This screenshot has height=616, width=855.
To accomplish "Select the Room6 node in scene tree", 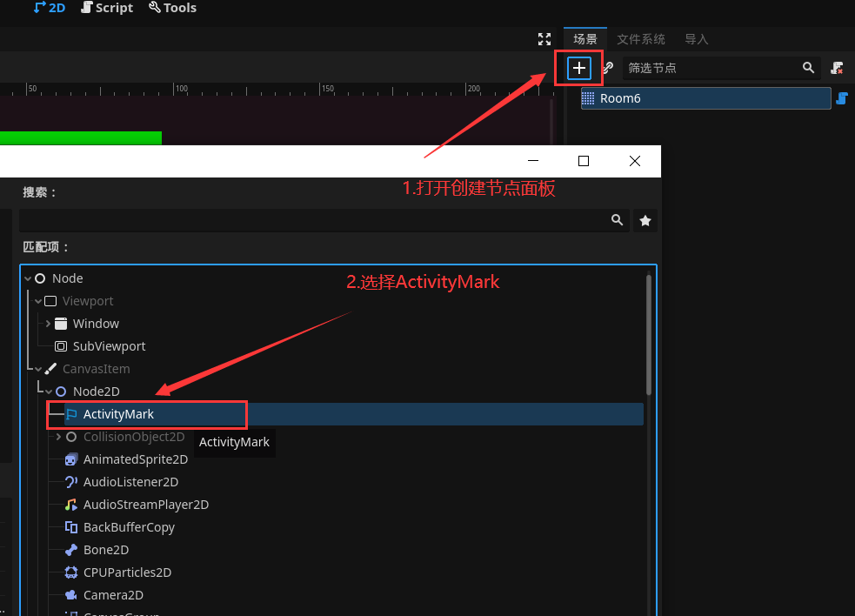I will point(705,98).
